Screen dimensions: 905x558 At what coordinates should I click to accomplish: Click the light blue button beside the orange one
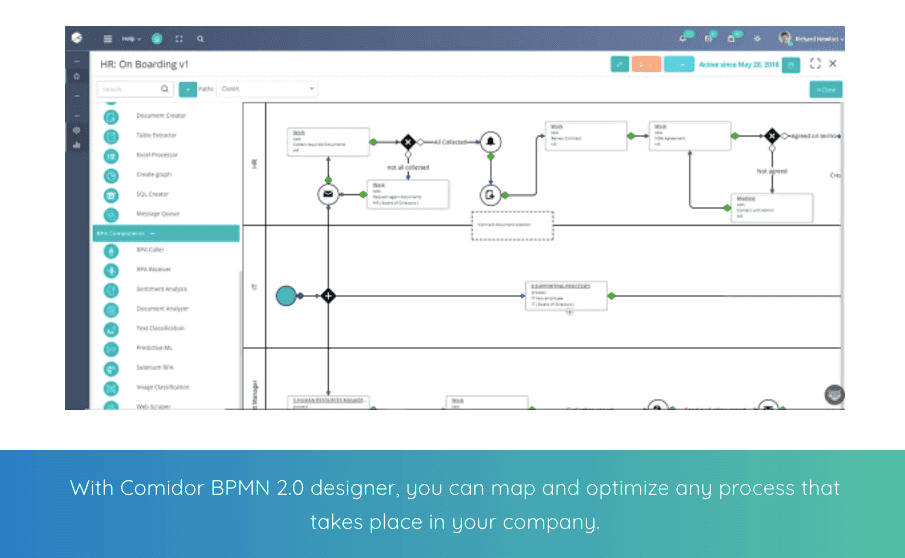pos(679,64)
